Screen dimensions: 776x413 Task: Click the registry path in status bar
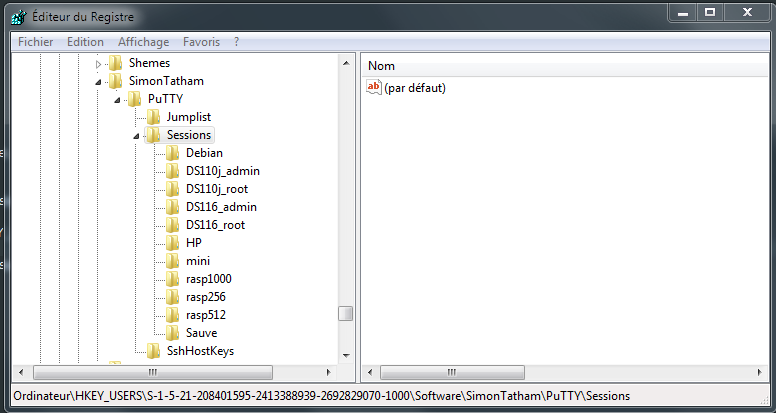pos(322,396)
